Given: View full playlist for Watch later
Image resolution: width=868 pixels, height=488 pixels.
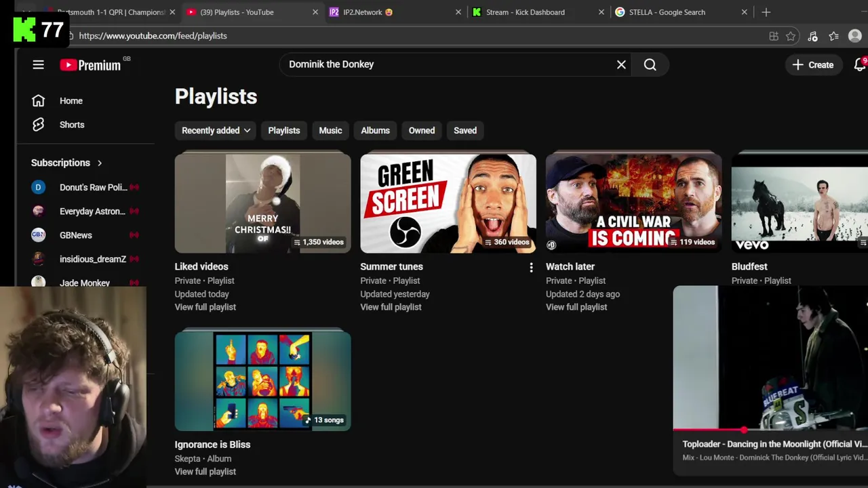Looking at the screenshot, I should point(576,307).
